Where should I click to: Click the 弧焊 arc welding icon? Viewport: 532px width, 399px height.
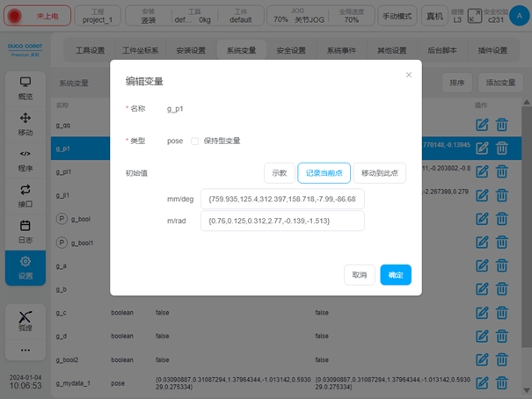tap(26, 321)
